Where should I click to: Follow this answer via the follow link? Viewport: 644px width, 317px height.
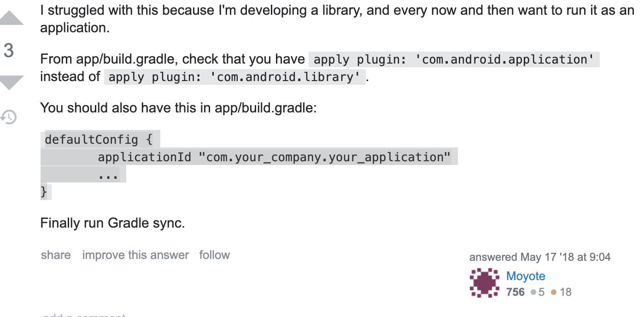tap(214, 255)
